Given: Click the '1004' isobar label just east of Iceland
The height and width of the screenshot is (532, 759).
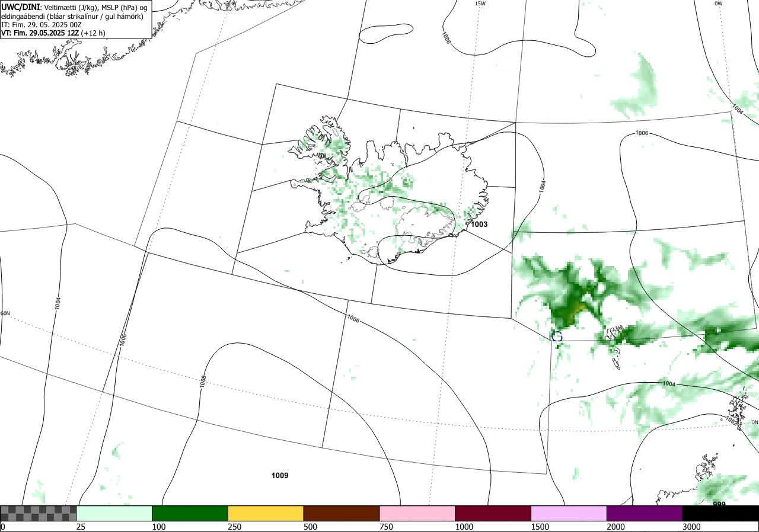Looking at the screenshot, I should coord(542,185).
